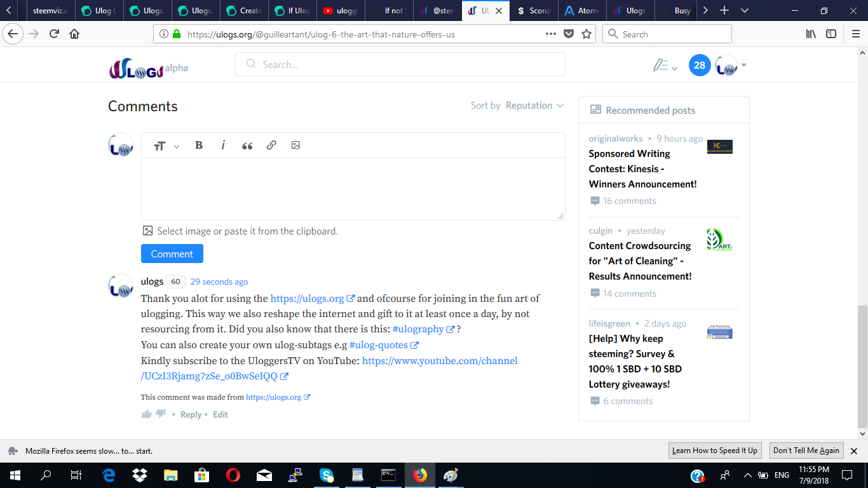Open the write post pencil icon
868x488 pixels.
coord(661,65)
